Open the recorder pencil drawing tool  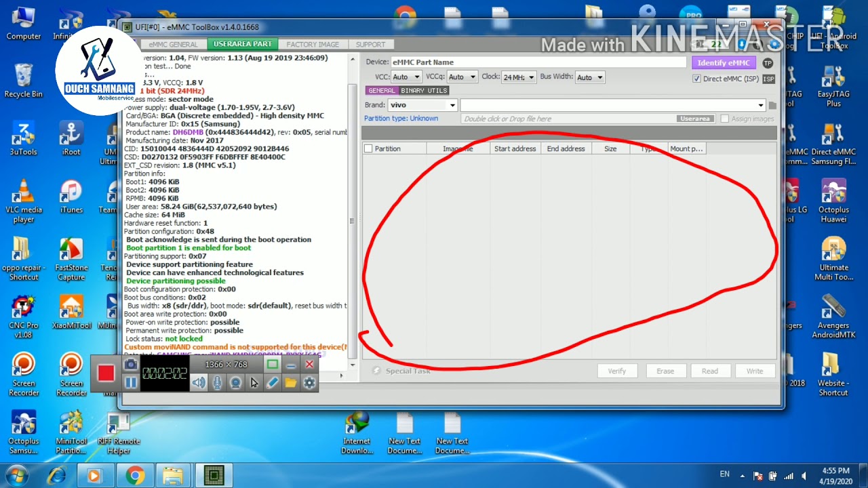tap(273, 383)
